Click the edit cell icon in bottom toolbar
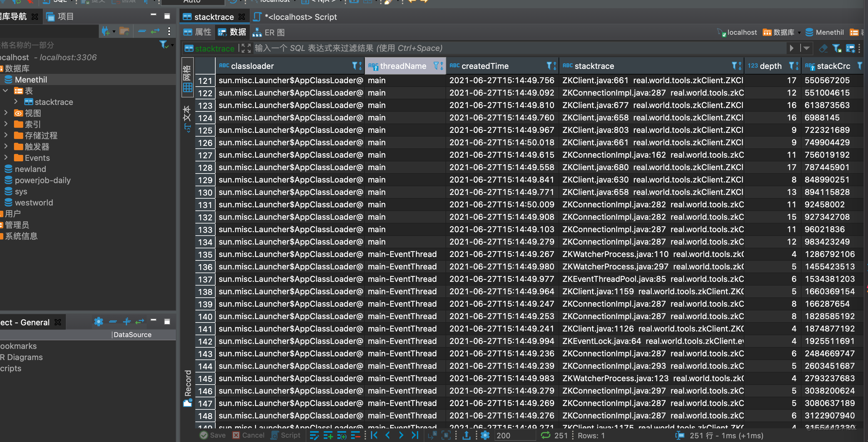Viewport: 868px width, 442px height. click(x=314, y=435)
